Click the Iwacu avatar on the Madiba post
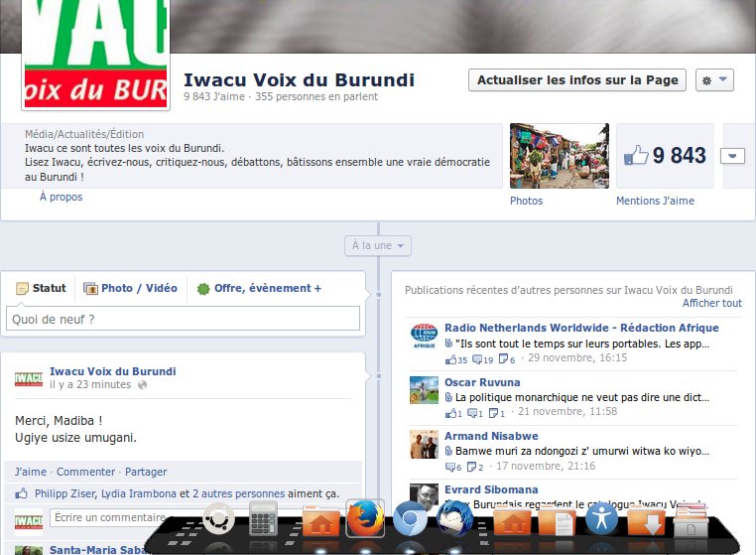Screen dimensions: 756x555 coord(29,379)
